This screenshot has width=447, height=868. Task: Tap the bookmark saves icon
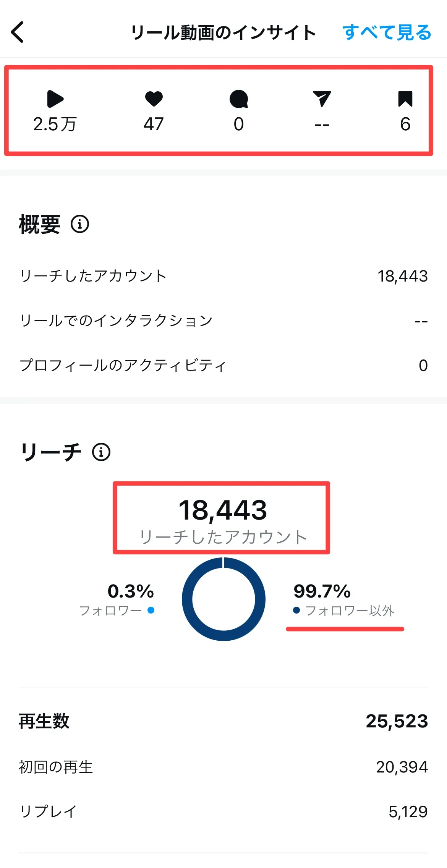[x=405, y=99]
